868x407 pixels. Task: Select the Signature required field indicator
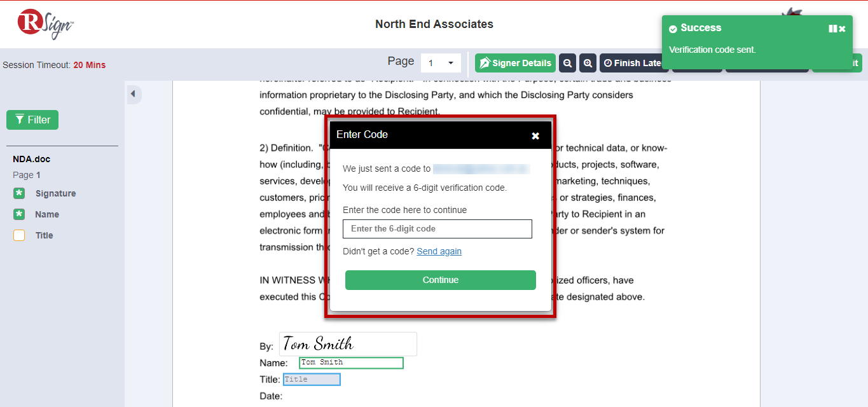(19, 193)
